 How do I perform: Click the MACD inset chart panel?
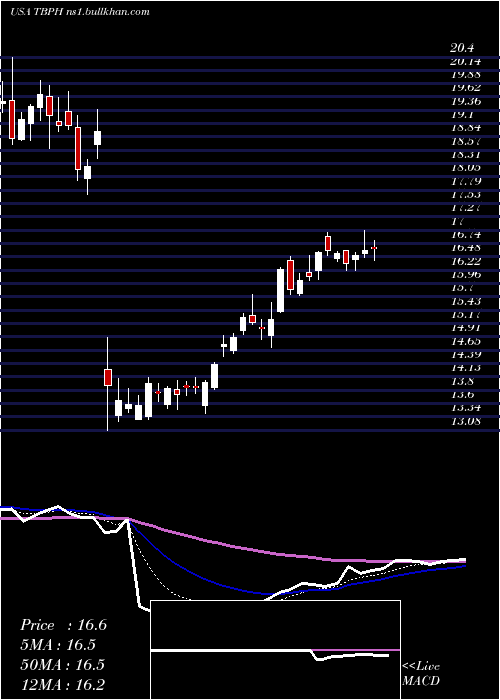click(276, 650)
